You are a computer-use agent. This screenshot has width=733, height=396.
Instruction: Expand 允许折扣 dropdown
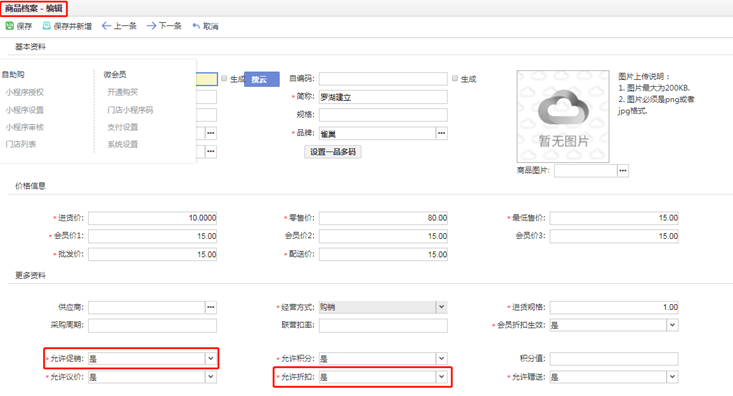click(441, 377)
